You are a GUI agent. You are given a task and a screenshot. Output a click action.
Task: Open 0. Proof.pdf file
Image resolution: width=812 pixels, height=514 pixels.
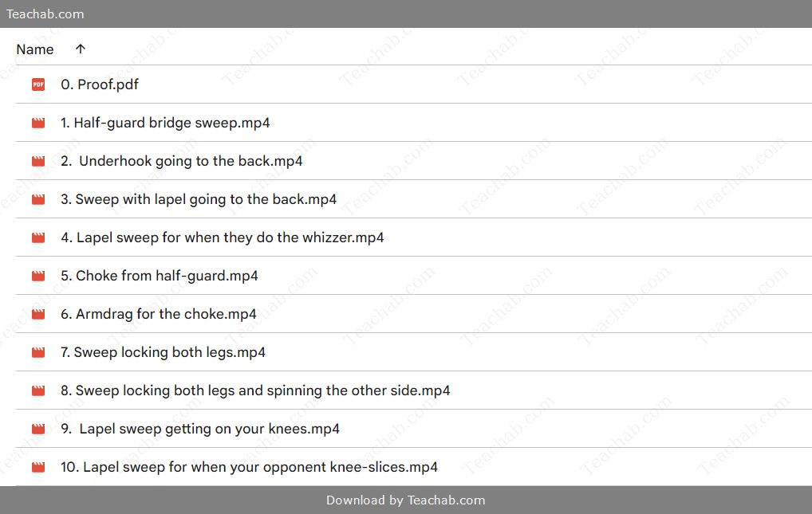pyautogui.click(x=100, y=84)
